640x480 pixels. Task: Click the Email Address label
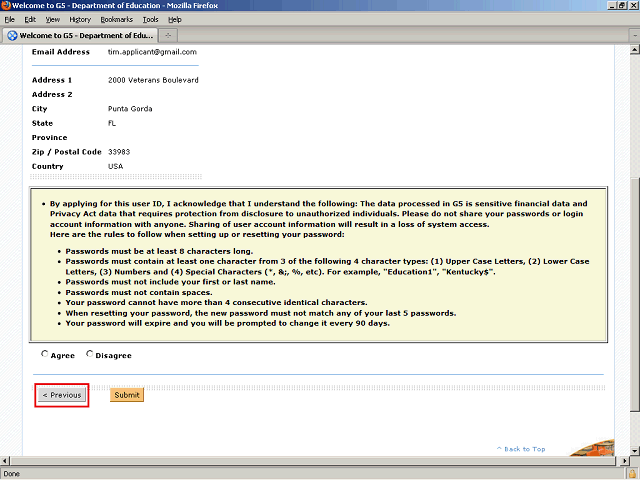click(x=61, y=52)
